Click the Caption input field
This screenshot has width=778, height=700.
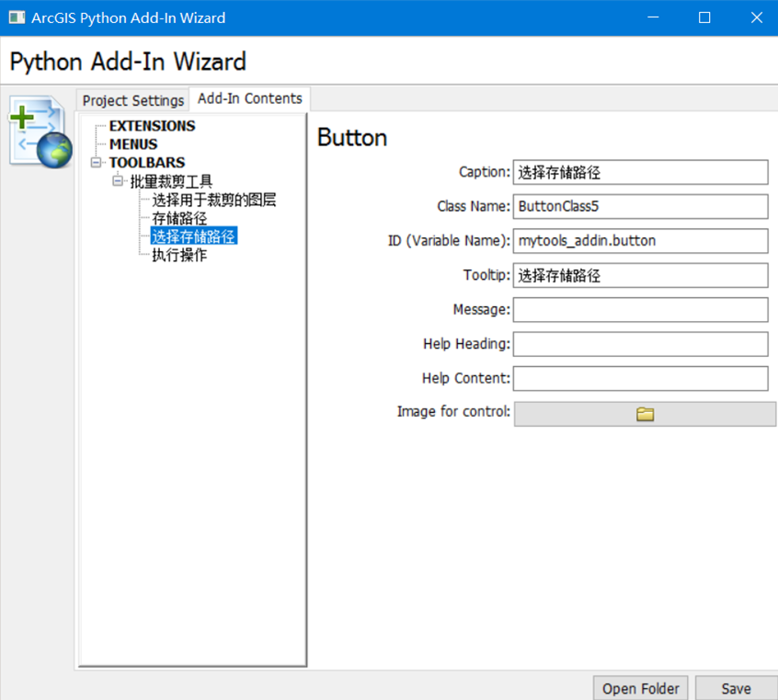(x=641, y=172)
